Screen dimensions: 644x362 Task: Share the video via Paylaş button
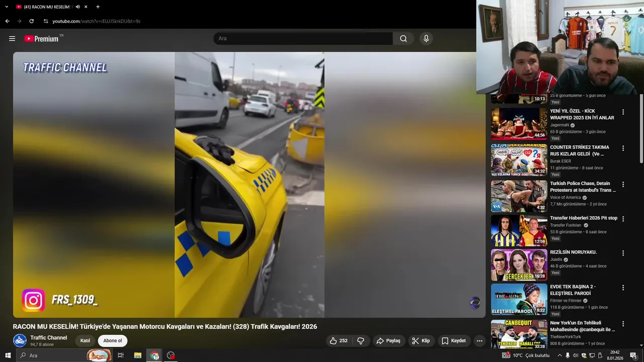388,341
